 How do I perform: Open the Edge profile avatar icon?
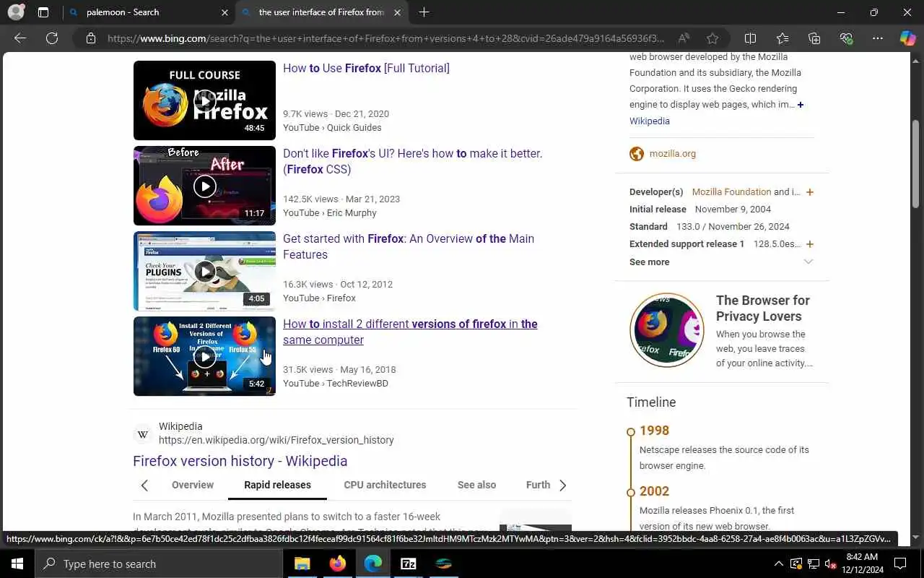(x=16, y=12)
